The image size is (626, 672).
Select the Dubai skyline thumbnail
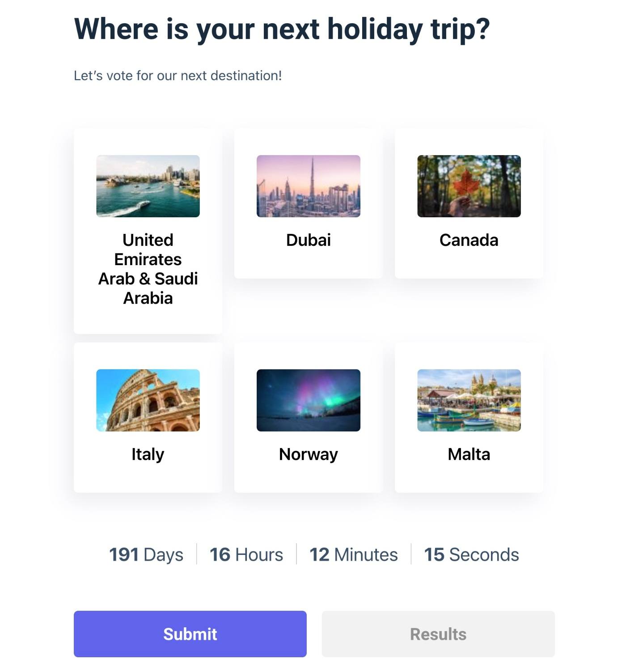pyautogui.click(x=309, y=186)
